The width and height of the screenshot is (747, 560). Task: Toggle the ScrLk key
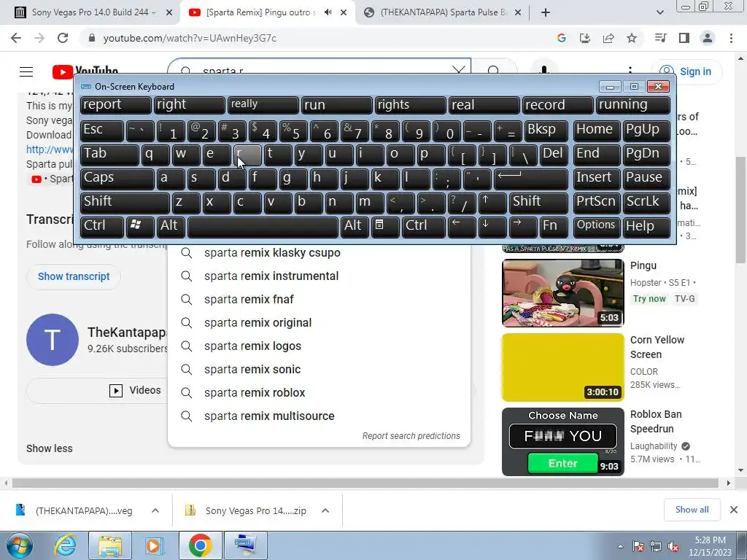(646, 203)
